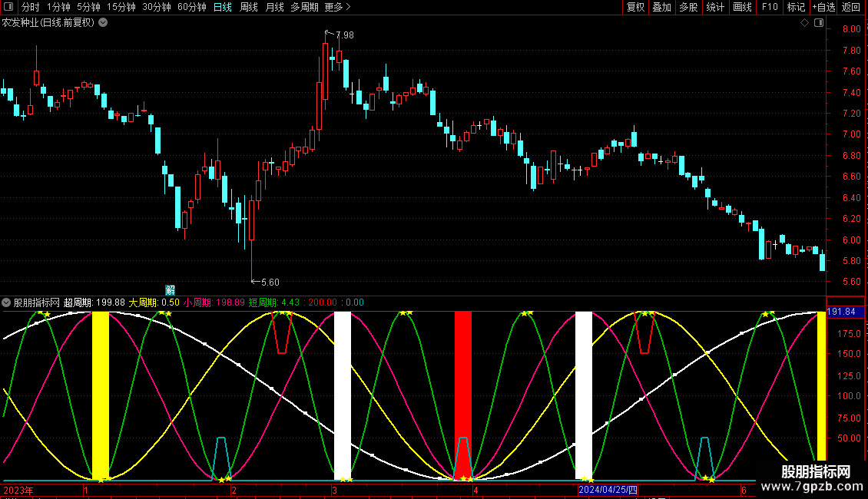Viewport: 868px width, 499px height.
Task: Toggle the side panel icon in chart corner
Action: click(x=819, y=23)
